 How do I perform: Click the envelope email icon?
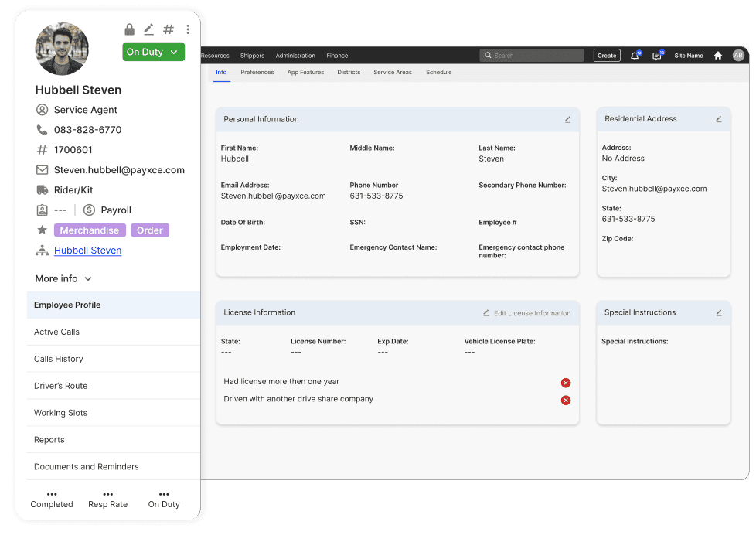pos(43,170)
